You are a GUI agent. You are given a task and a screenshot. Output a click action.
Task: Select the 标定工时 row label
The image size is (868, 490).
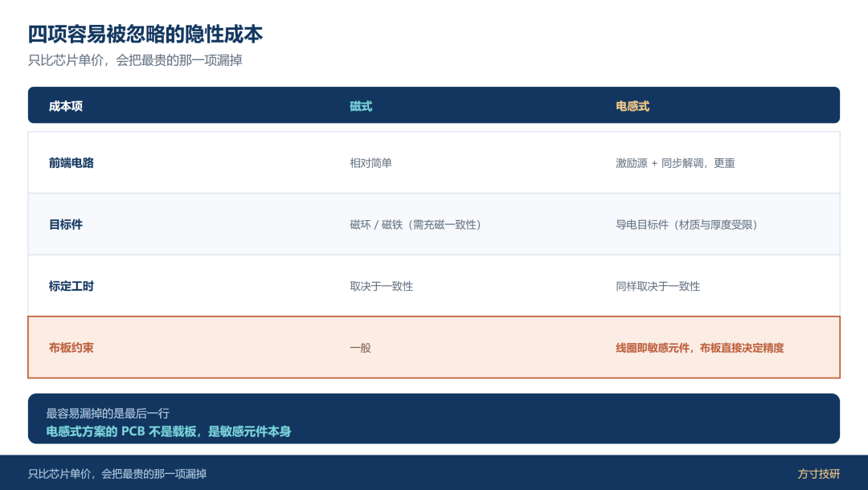(71, 286)
